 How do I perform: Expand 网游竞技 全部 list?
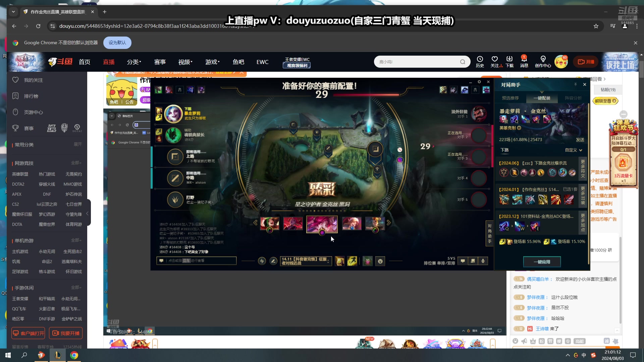[76, 163]
